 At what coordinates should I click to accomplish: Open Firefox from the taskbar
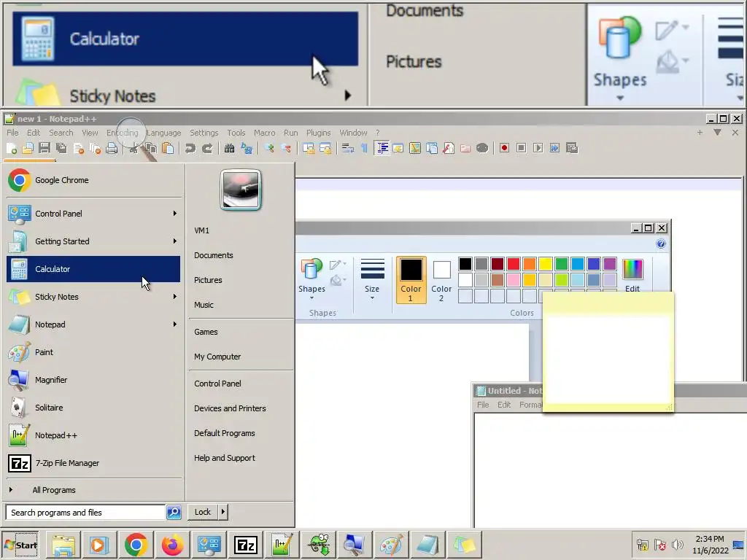click(172, 545)
